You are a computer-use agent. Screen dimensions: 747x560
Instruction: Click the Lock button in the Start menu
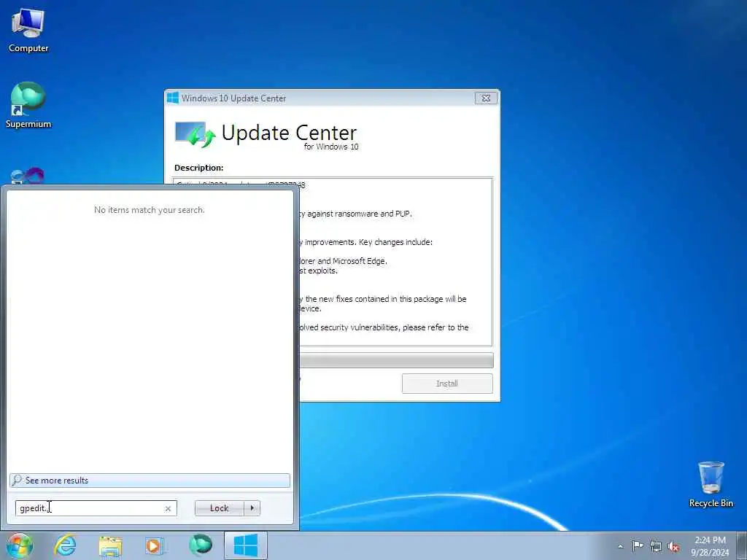(x=219, y=508)
